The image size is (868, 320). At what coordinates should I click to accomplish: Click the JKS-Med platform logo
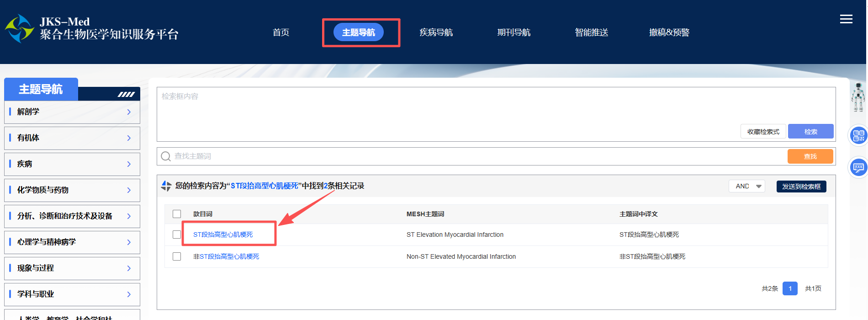(x=19, y=28)
